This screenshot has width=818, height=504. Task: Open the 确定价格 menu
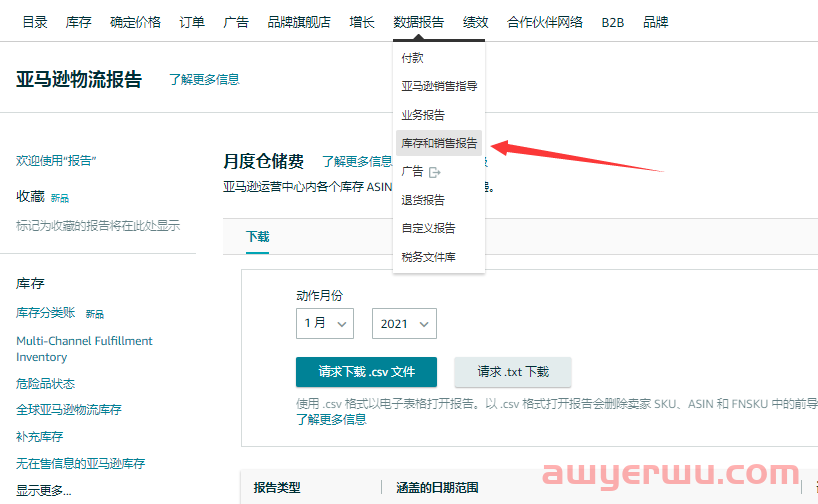pyautogui.click(x=136, y=22)
